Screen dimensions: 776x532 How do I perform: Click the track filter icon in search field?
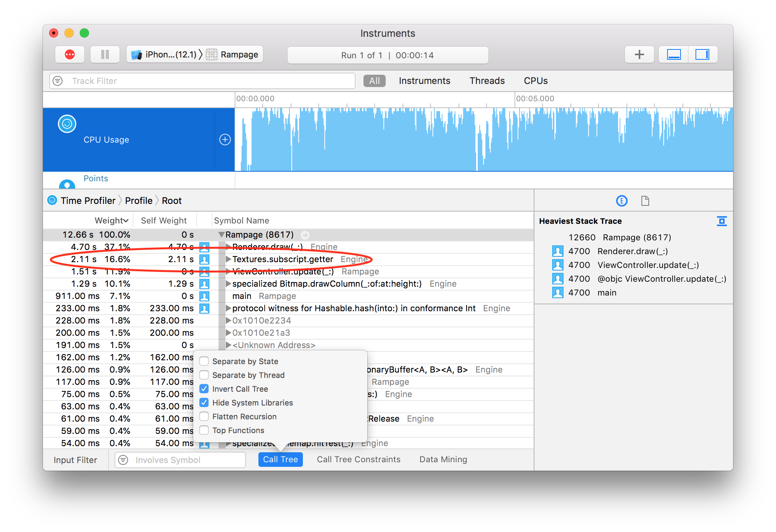58,81
